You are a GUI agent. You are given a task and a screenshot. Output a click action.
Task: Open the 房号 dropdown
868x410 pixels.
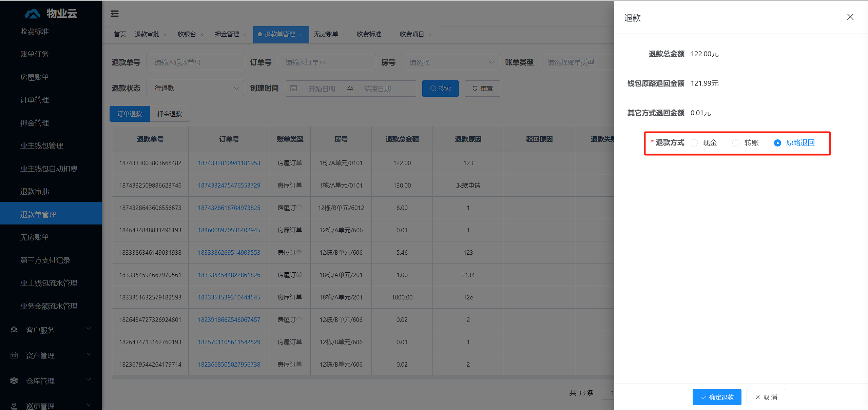pyautogui.click(x=451, y=62)
